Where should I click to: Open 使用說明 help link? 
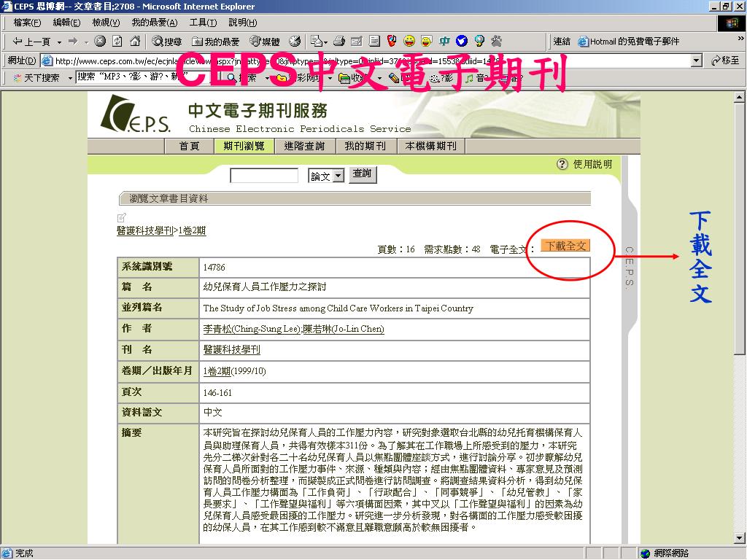[584, 164]
